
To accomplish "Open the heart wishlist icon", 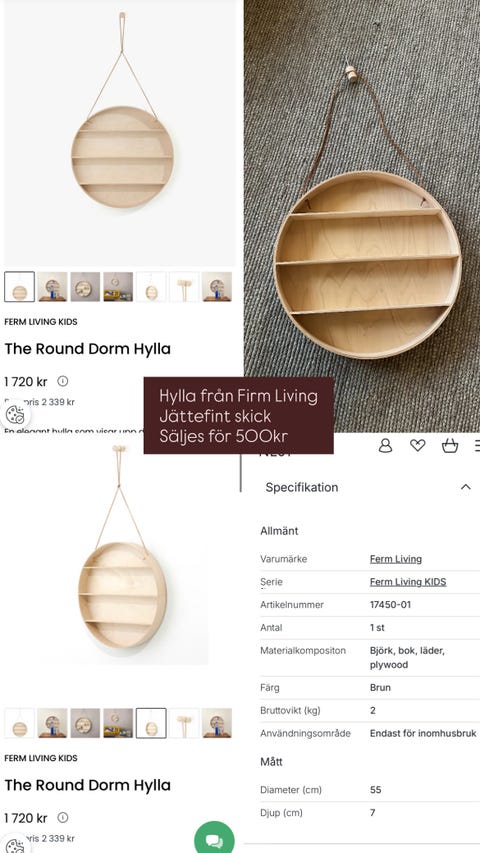I will (417, 446).
